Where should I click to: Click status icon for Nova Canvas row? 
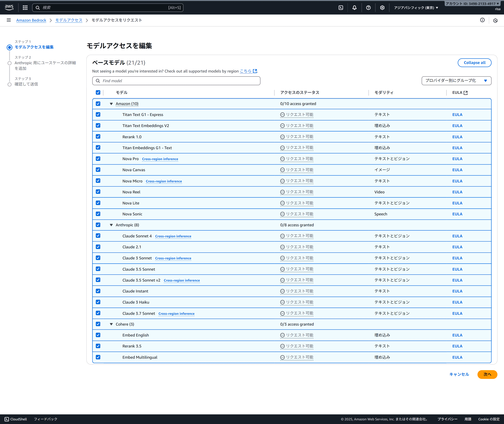coord(282,170)
